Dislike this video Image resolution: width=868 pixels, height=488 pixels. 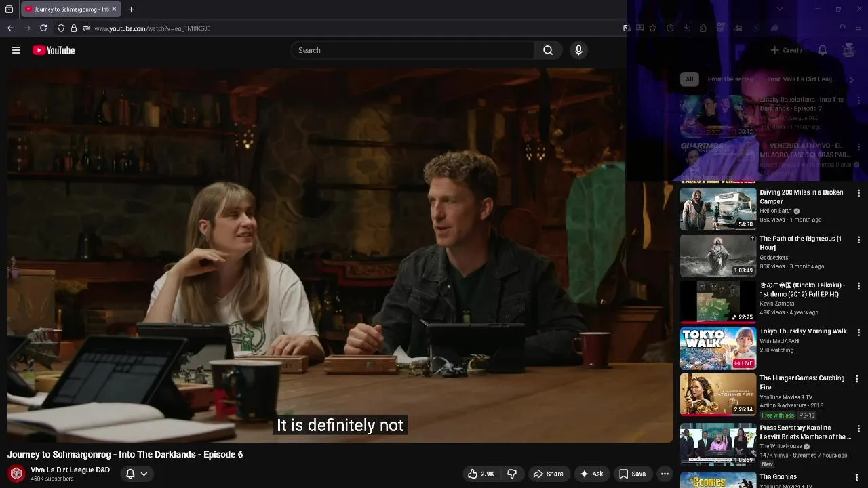pos(513,474)
